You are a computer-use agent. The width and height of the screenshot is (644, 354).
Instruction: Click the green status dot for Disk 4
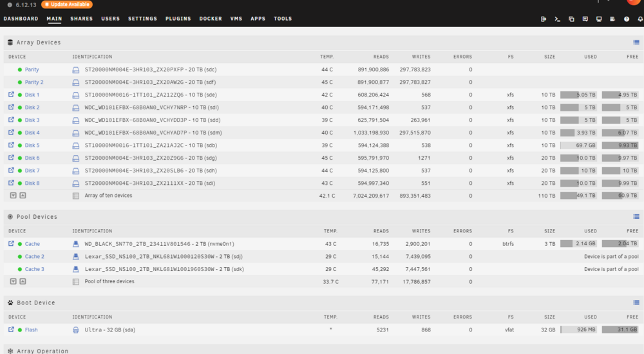click(20, 133)
